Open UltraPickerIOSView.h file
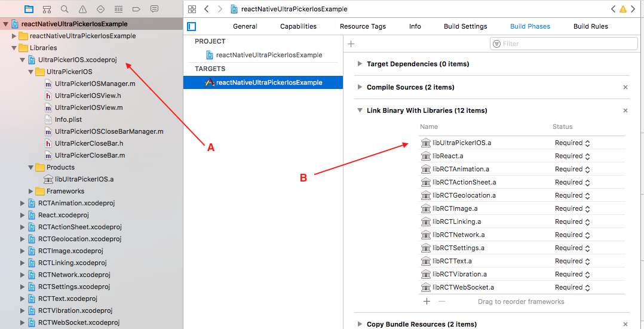This screenshot has width=644, height=329. pyautogui.click(x=88, y=96)
